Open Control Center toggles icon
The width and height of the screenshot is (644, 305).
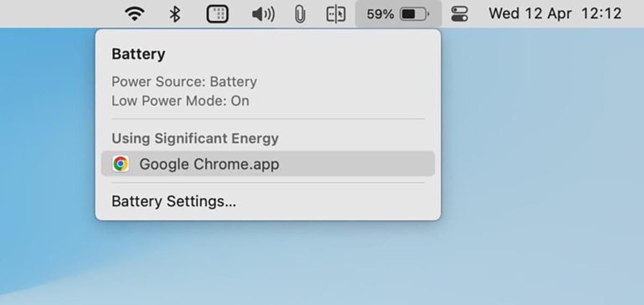click(x=459, y=14)
